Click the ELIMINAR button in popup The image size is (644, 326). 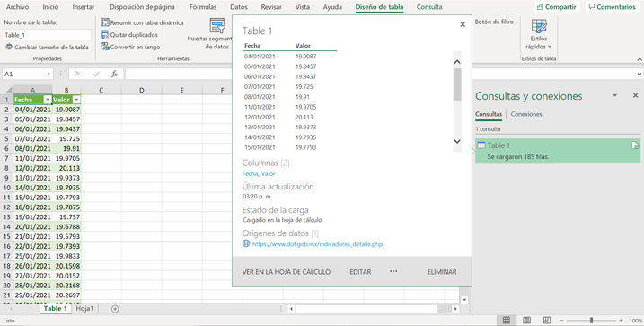[x=442, y=272]
